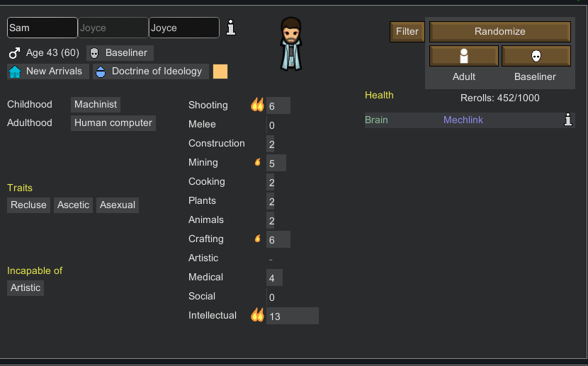Click the single flame passion icon for Mining
Viewport: 588px width, 366px height.
[258, 162]
